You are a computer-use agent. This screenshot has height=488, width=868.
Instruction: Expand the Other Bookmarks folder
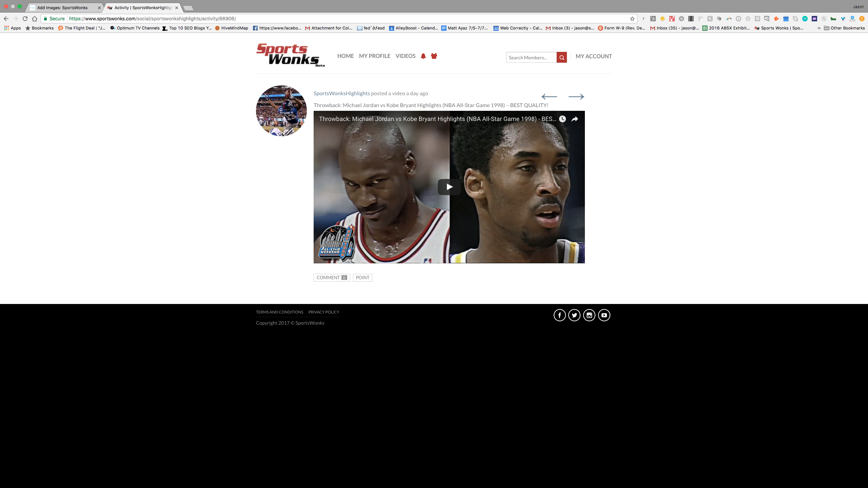pyautogui.click(x=844, y=28)
